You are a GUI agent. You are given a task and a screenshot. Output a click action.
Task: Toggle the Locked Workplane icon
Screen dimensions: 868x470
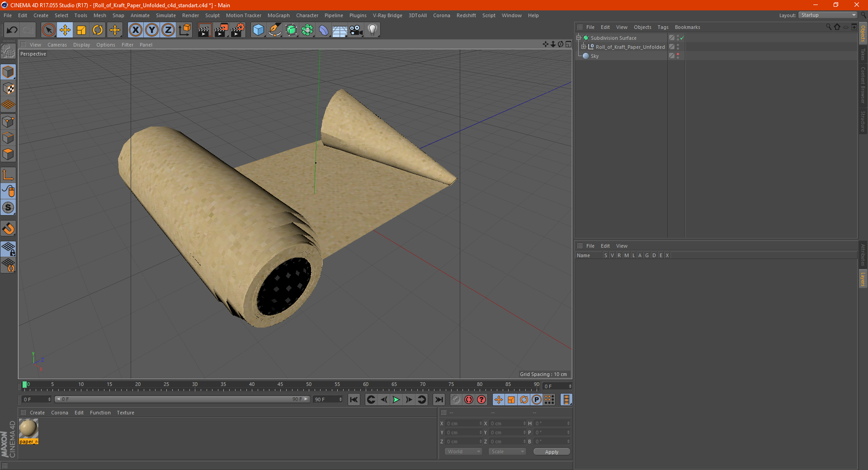tap(8, 249)
